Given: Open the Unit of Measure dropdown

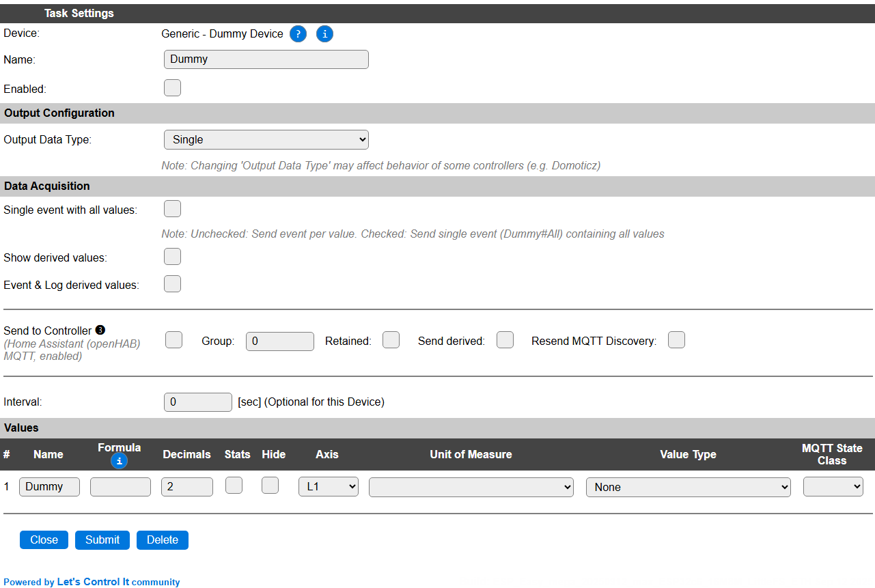Looking at the screenshot, I should click(x=471, y=487).
